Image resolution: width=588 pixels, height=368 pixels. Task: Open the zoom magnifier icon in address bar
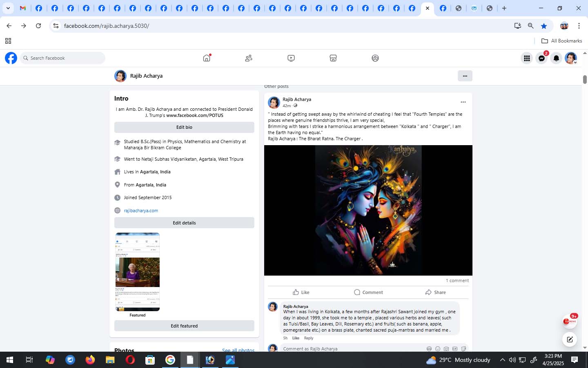coord(531,26)
